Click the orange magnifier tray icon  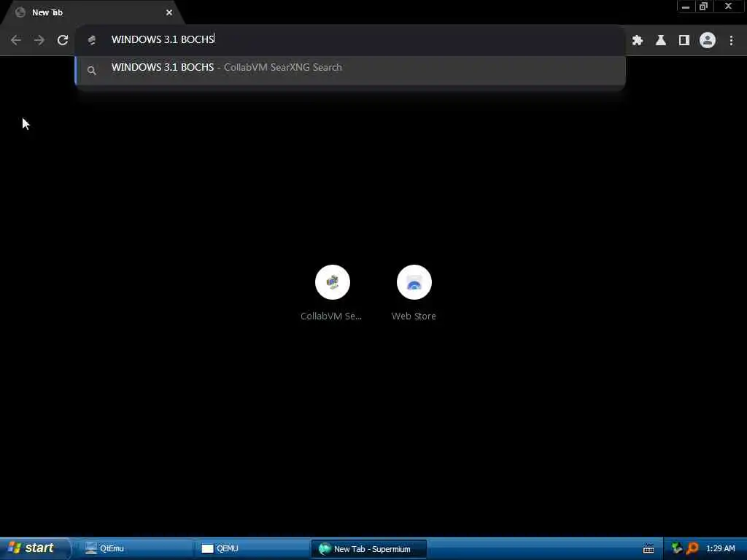tap(693, 548)
